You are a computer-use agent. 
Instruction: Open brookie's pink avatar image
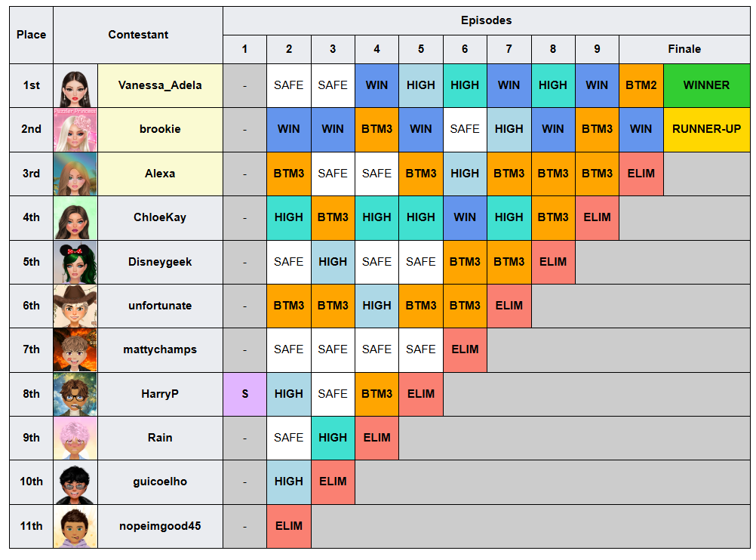[x=75, y=130]
